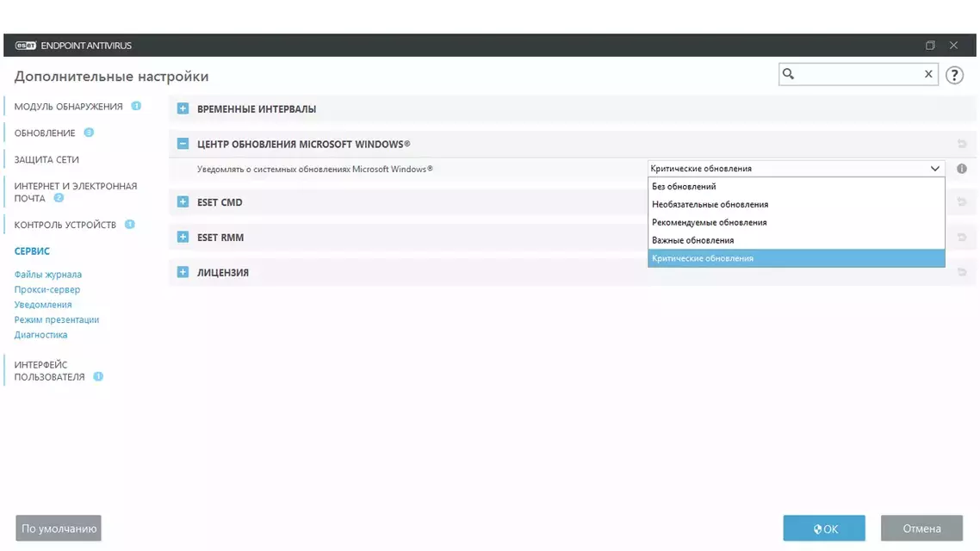Click the Дополнительные настройки heading
This screenshot has height=551, width=980.
(x=111, y=77)
